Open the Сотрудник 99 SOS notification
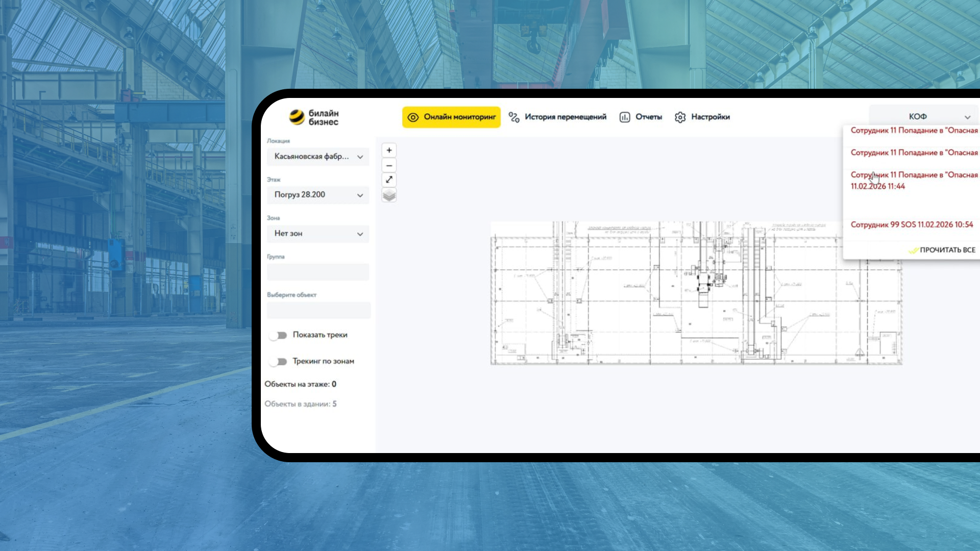The image size is (980, 551). click(912, 224)
